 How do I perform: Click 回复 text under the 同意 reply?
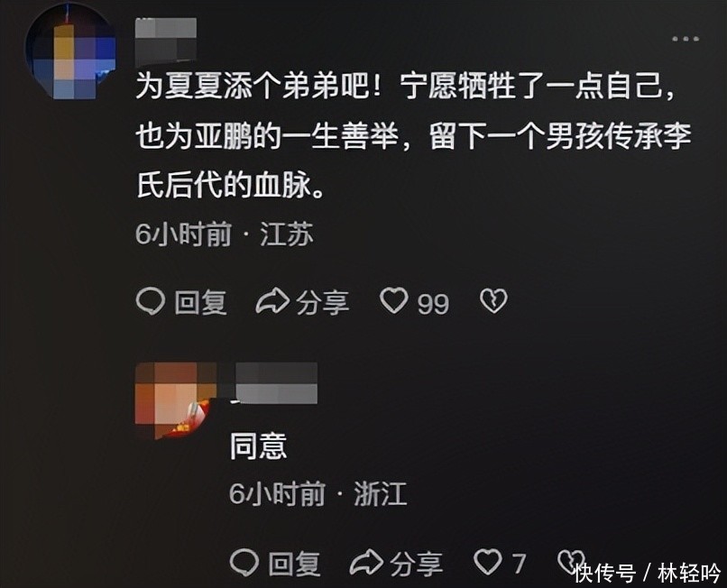tap(294, 564)
